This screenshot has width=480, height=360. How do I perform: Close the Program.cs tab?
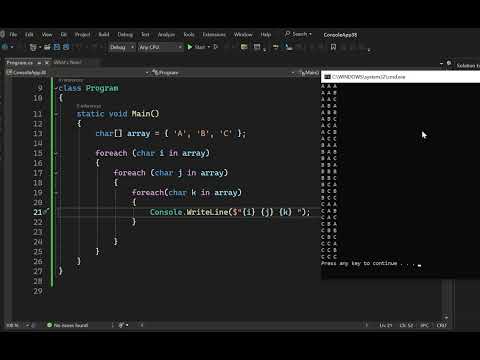47,63
